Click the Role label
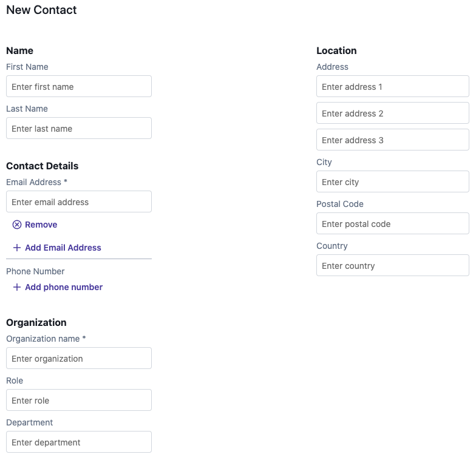The image size is (476, 457). 15,381
